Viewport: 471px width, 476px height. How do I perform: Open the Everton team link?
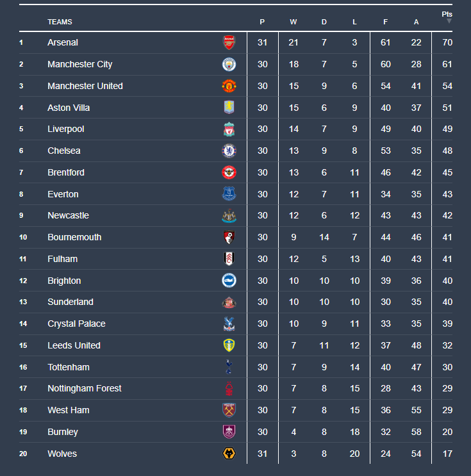point(63,194)
